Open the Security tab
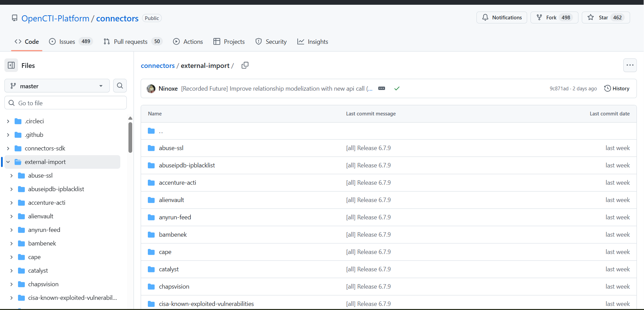 coord(271,41)
